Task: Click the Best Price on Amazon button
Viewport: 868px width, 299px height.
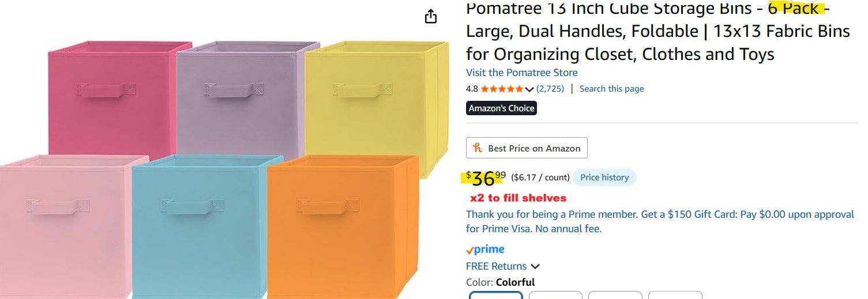Action: [x=527, y=148]
